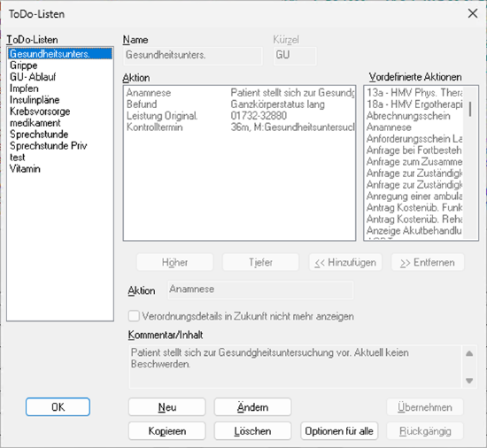The height and width of the screenshot is (448, 487).
Task: Choose Anfrage bei Fortbesteh predefined action
Action: click(414, 150)
